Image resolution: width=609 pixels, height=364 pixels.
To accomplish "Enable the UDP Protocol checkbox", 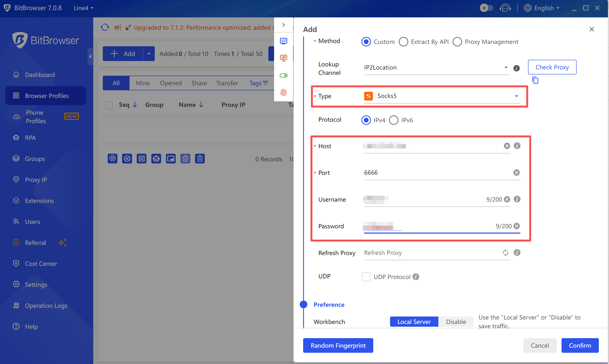I will (x=366, y=277).
